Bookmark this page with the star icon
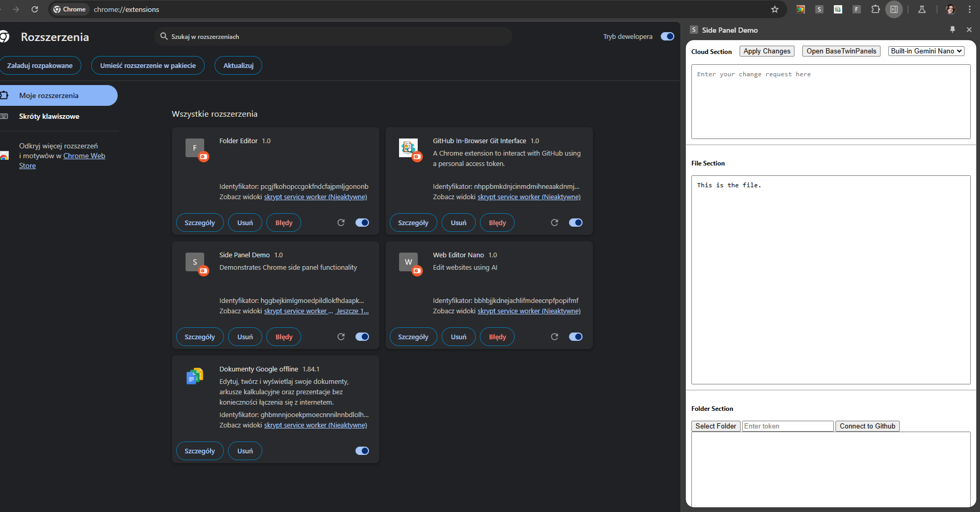This screenshot has height=512, width=980. click(775, 9)
